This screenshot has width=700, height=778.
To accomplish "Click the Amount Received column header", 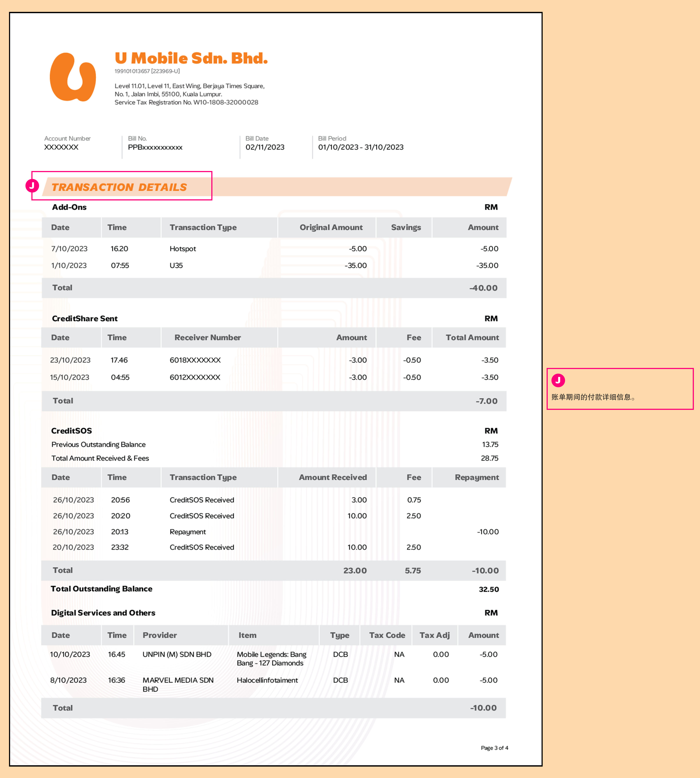I will point(333,477).
